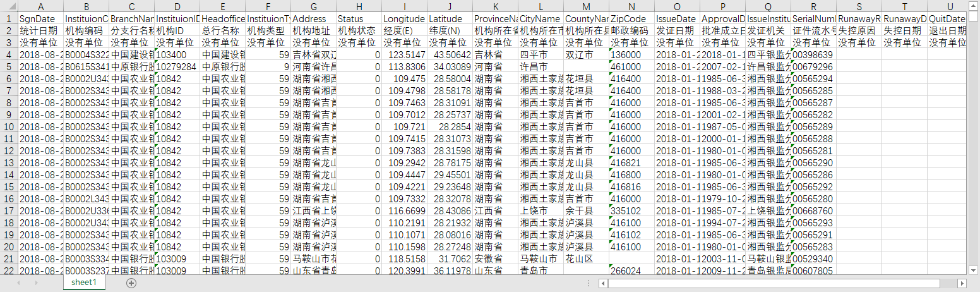The height and width of the screenshot is (292, 980).
Task: Select row 12 header
Action: tap(8, 151)
